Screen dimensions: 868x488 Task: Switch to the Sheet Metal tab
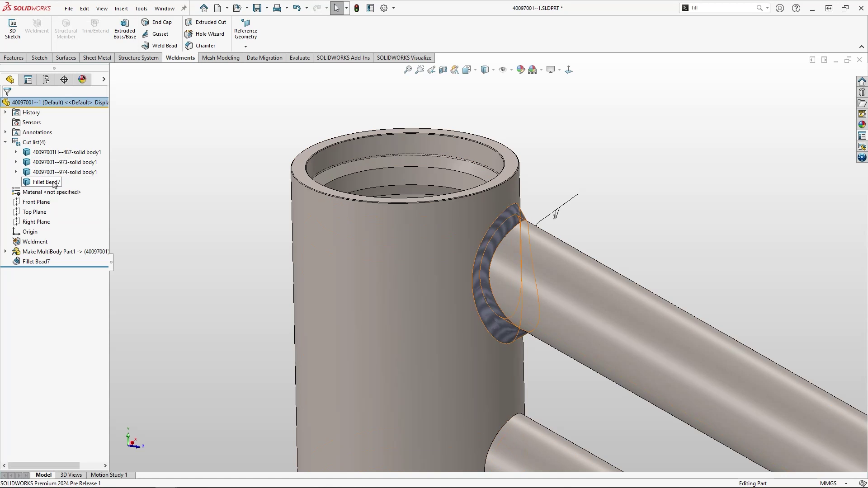(97, 57)
